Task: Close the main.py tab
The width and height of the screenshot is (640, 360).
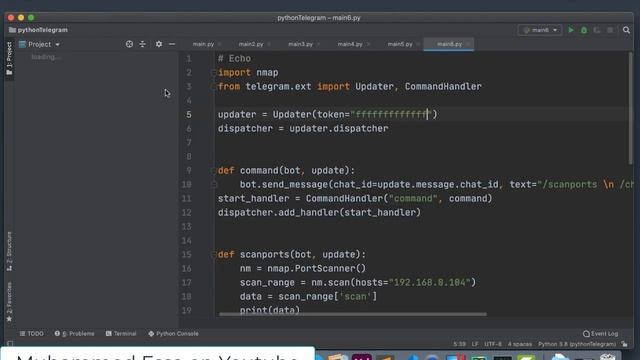Action: (220, 44)
